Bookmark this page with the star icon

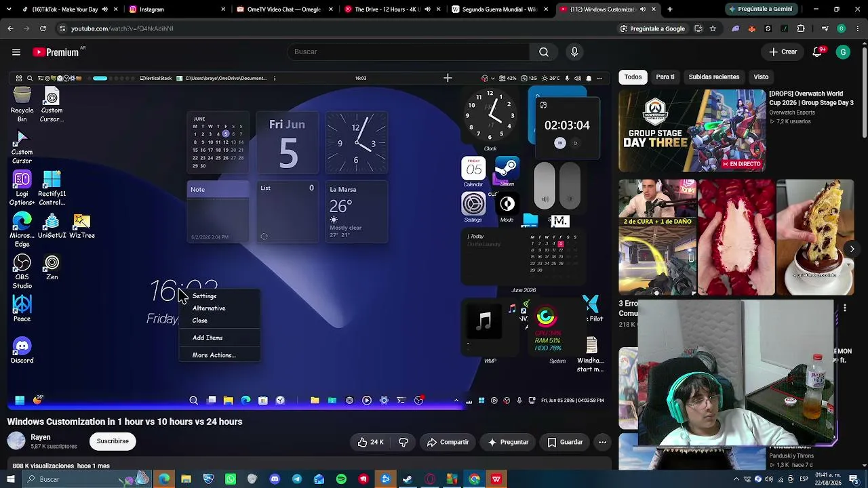(713, 28)
